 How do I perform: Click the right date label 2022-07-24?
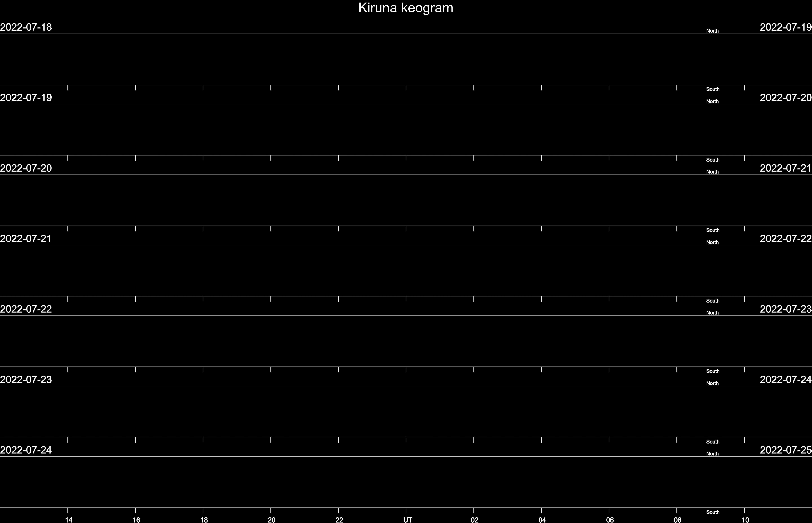(x=786, y=379)
